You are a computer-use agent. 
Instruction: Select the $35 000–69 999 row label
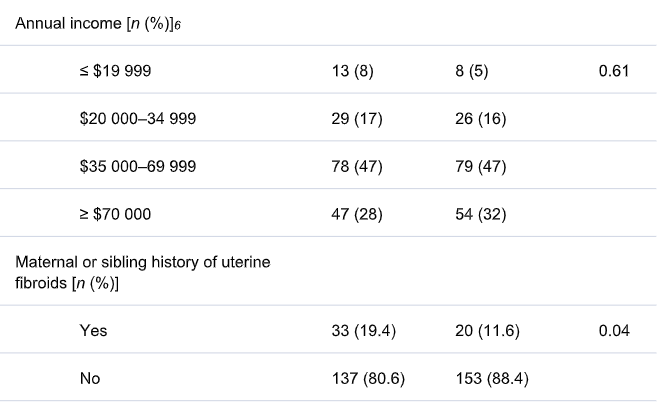pyautogui.click(x=137, y=166)
